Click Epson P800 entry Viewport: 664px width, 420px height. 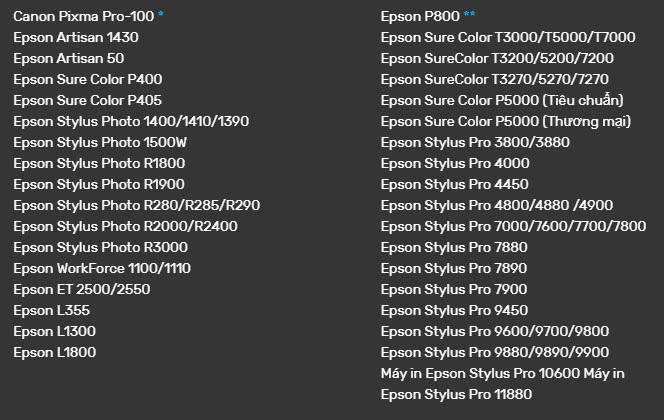(x=414, y=17)
